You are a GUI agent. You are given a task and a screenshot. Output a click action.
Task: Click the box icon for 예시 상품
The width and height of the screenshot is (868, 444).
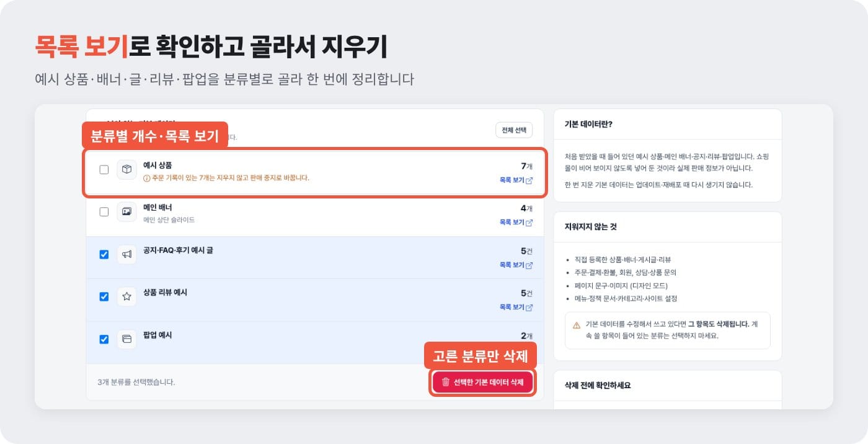point(126,169)
